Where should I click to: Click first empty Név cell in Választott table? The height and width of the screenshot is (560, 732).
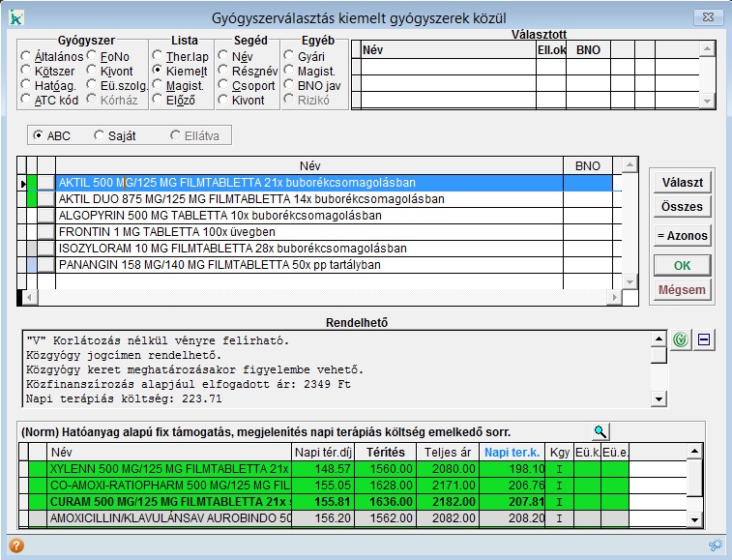click(449, 67)
